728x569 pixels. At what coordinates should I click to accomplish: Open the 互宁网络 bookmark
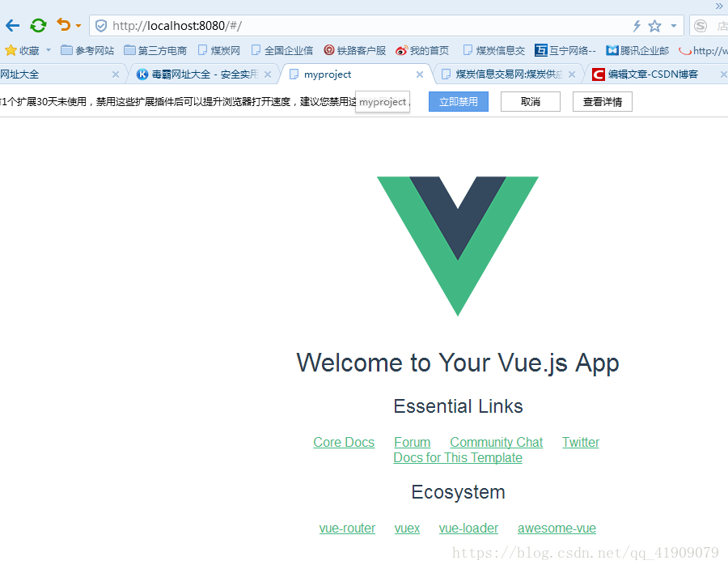[565, 50]
